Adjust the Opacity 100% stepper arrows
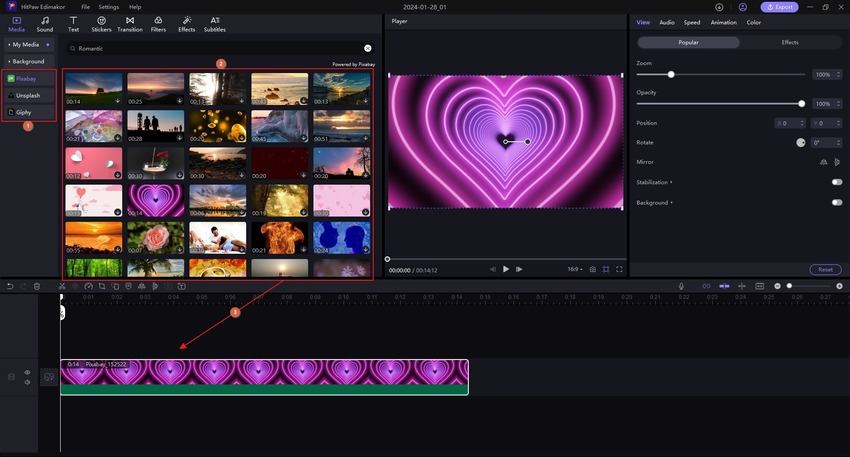Image resolution: width=850 pixels, height=457 pixels. click(x=839, y=104)
